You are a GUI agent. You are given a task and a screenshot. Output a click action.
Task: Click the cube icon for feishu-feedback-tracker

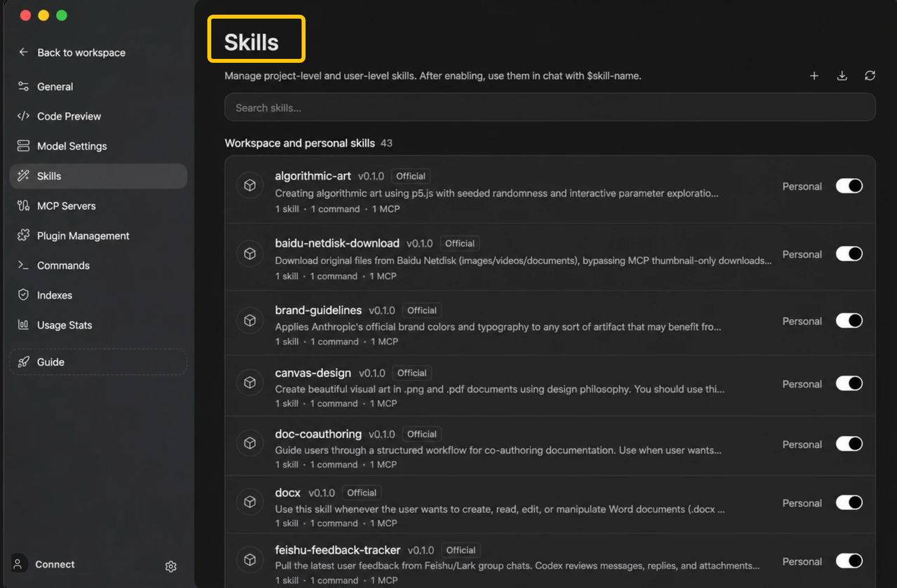point(249,560)
